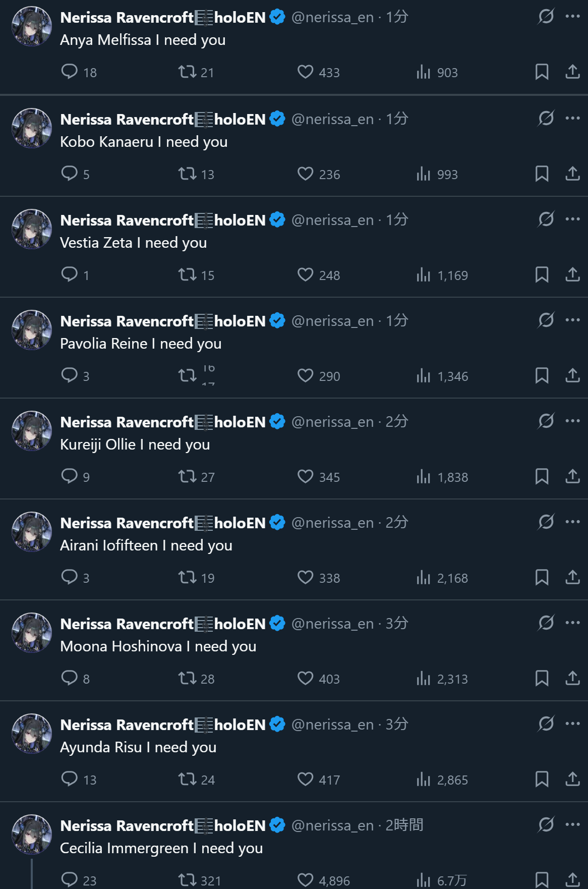
Task: Open Grok icon on Moona Hoshinova tweet
Action: tap(546, 623)
